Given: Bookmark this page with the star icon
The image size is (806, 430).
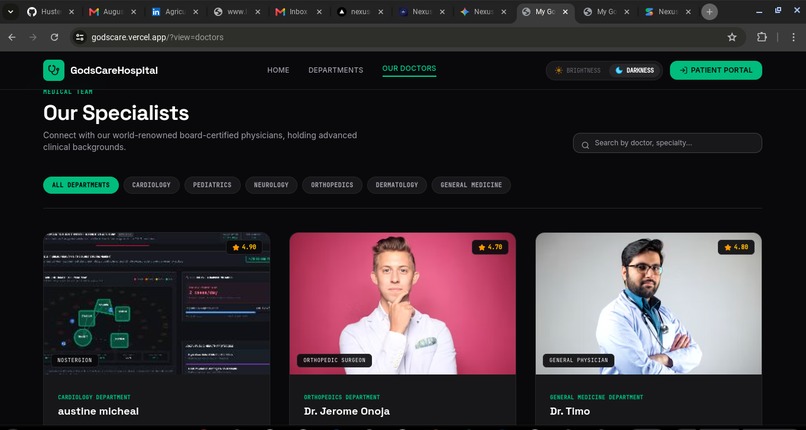Looking at the screenshot, I should (732, 37).
